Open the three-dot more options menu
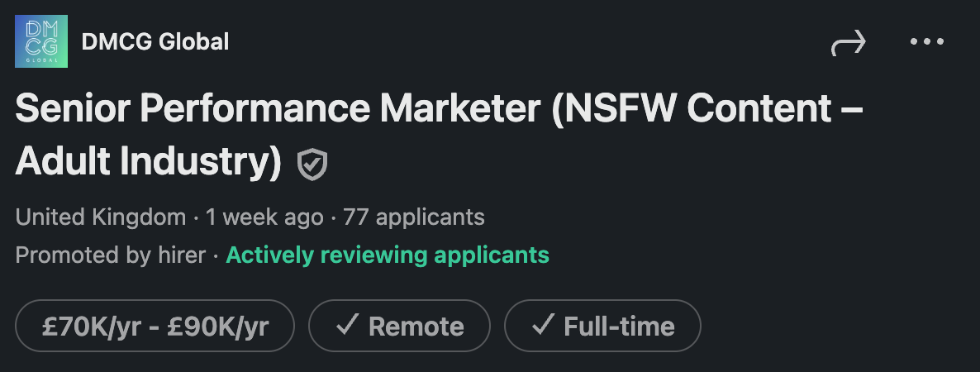The image size is (980, 372). (926, 41)
